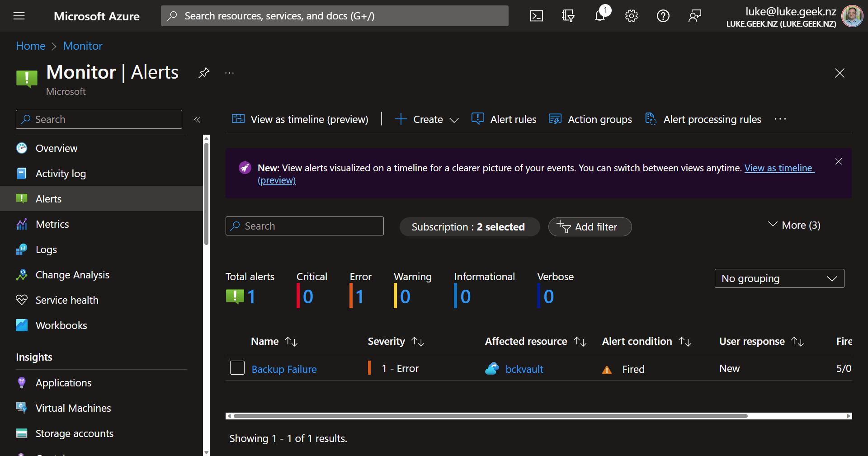Open the ellipsis next to the Alerts title

tap(230, 73)
